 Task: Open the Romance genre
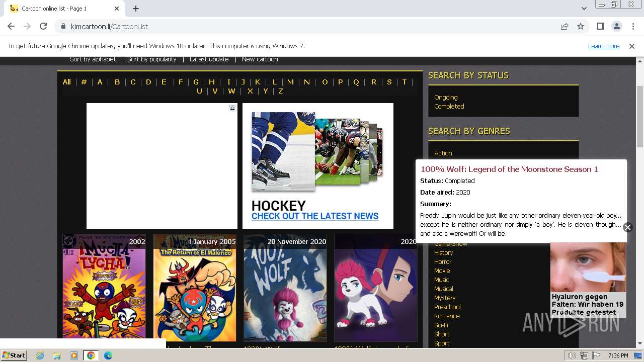447,316
